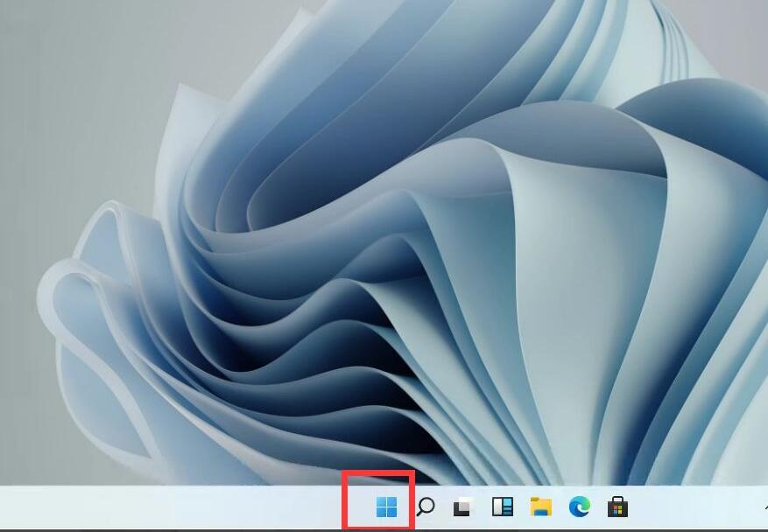Launch Microsoft Edge browser
The image size is (768, 532).
pos(580,507)
